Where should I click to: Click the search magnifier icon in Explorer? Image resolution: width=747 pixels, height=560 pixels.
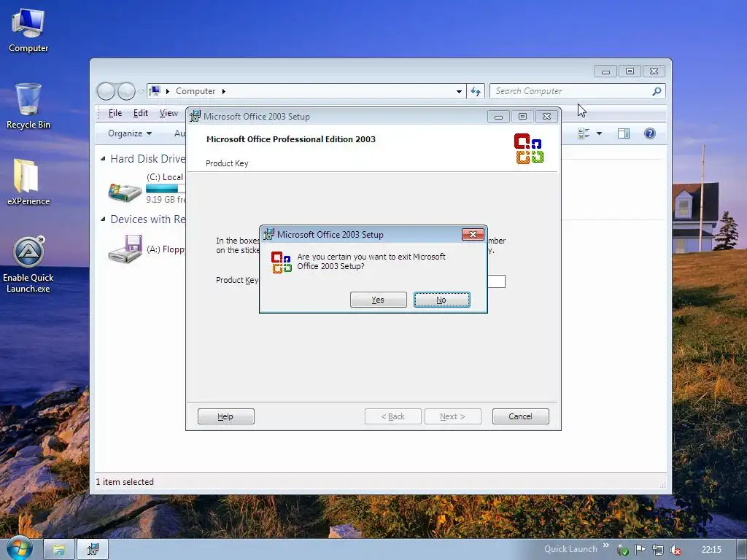coord(657,91)
